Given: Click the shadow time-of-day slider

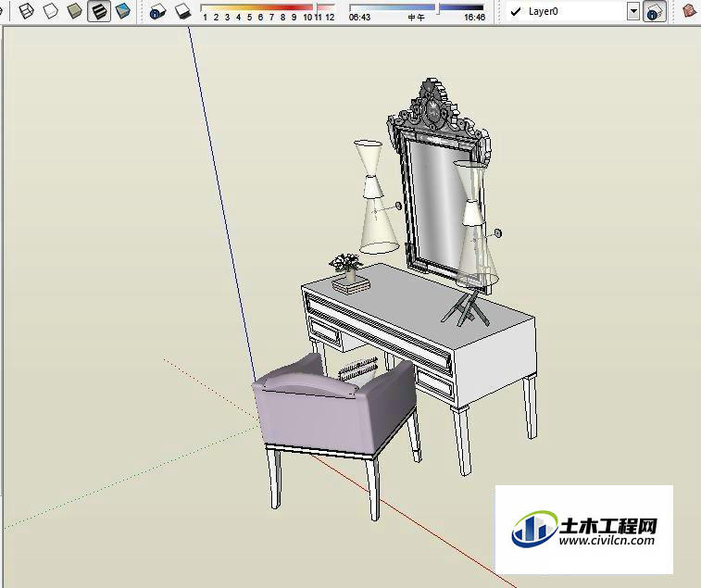Looking at the screenshot, I should coord(417,7).
